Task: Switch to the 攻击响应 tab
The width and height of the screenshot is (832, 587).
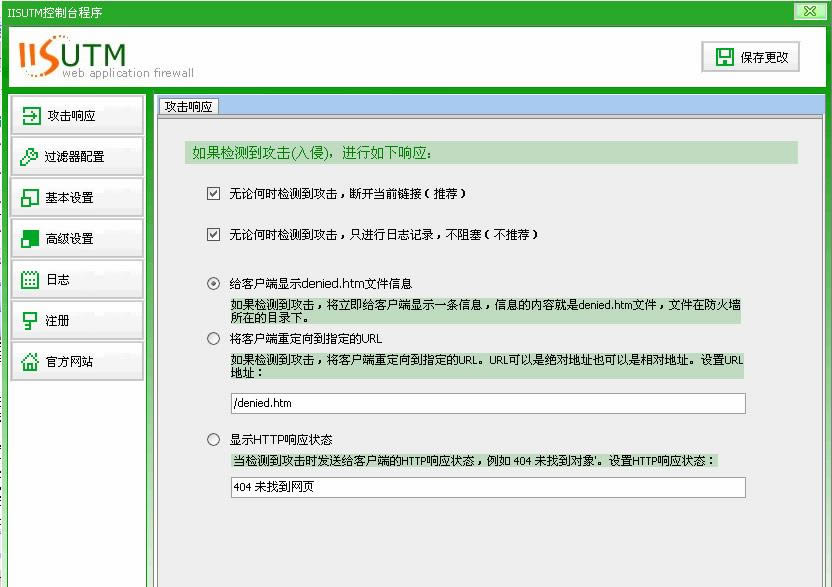Action: [x=188, y=106]
